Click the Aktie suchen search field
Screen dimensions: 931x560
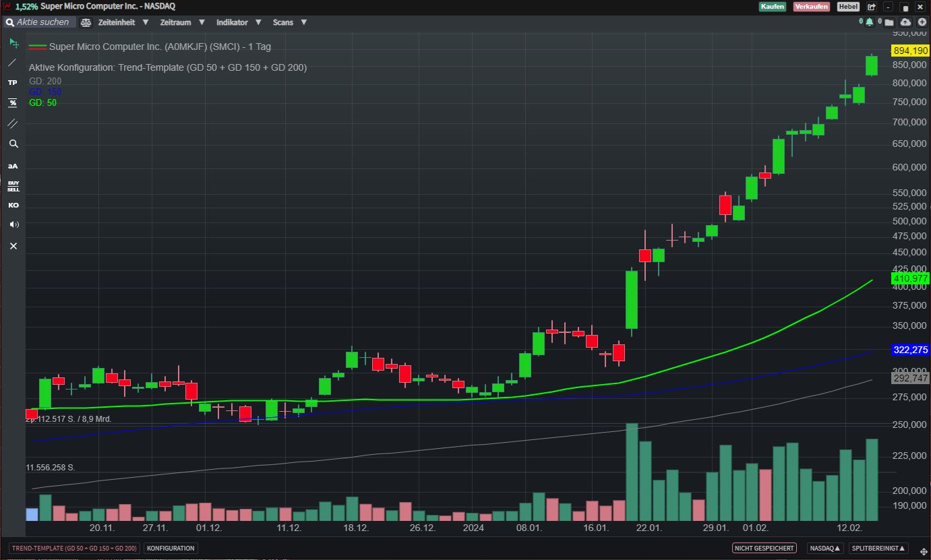44,22
